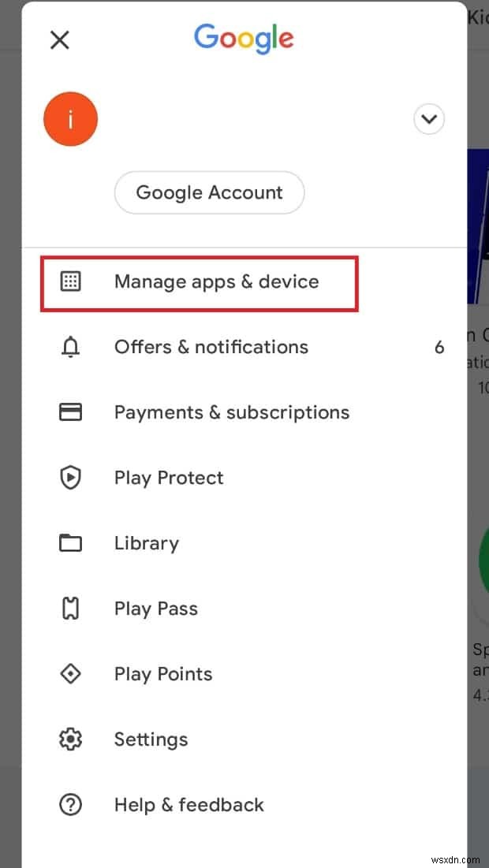Open Play Protect
Screen dimensions: 489x868
(169, 478)
